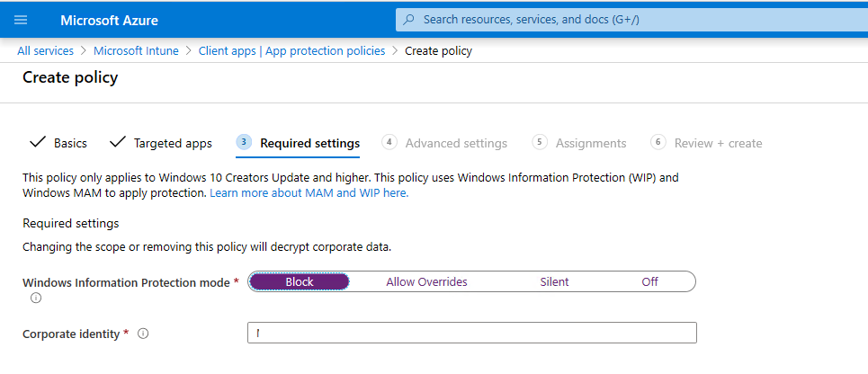Turn protection mode Off

[649, 281]
